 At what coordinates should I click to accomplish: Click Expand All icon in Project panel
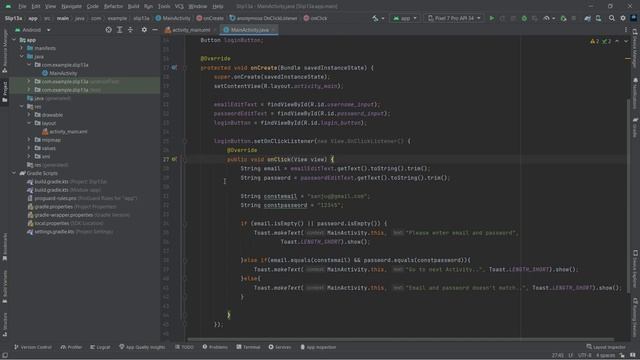120,30
